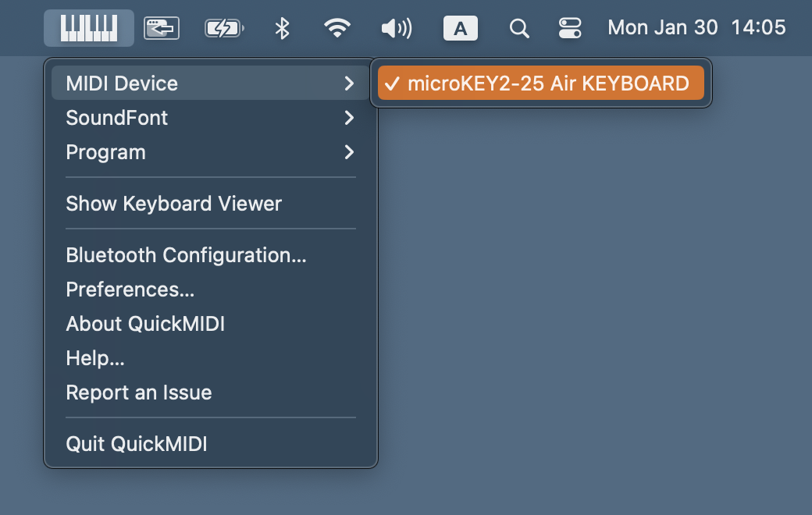Viewport: 812px width, 515px height.
Task: Open the Wi-Fi status menu
Action: click(x=337, y=29)
